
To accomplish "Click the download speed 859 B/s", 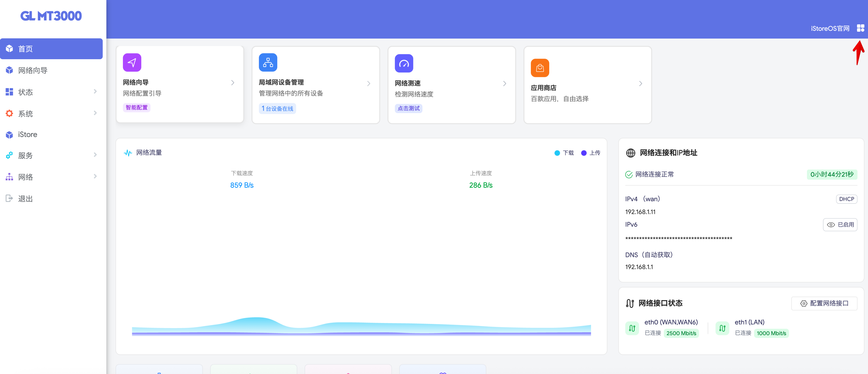I will point(242,185).
